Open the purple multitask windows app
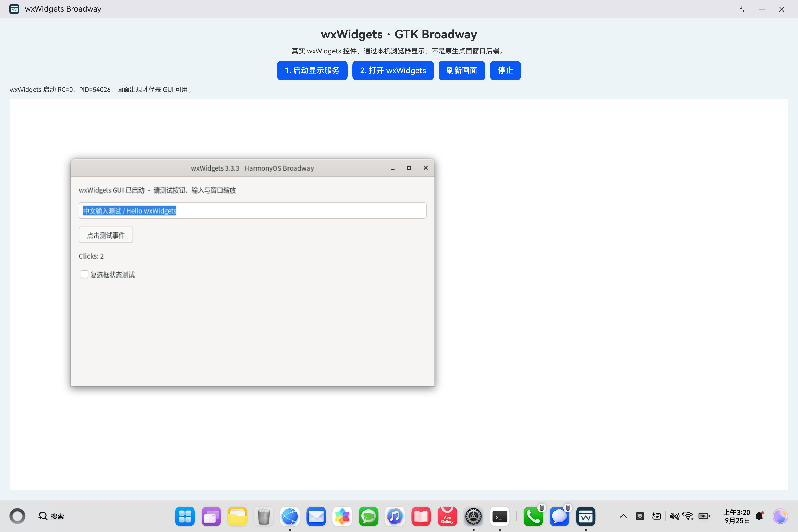 211,516
